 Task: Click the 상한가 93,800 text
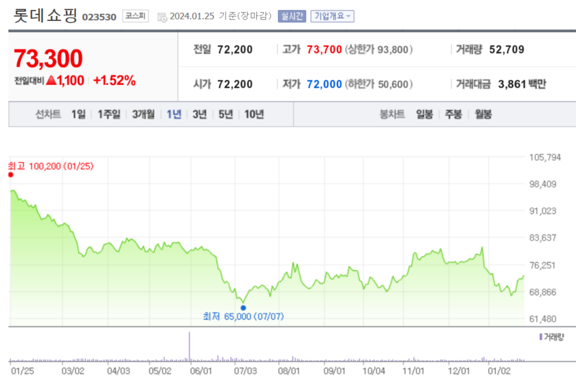[379, 49]
